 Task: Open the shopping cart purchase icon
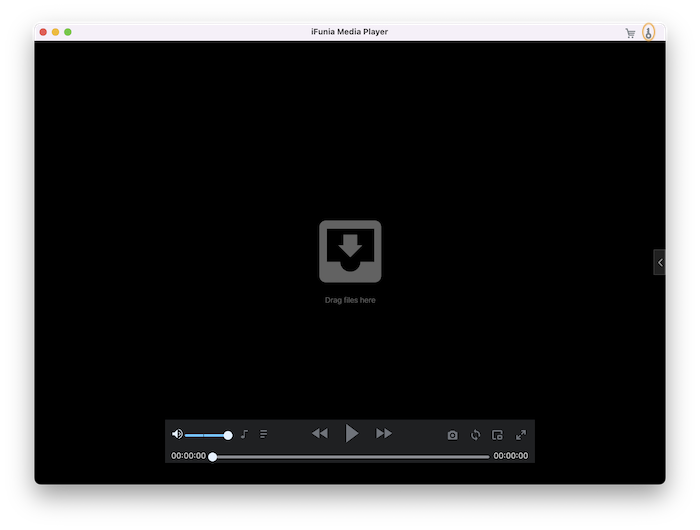[630, 33]
